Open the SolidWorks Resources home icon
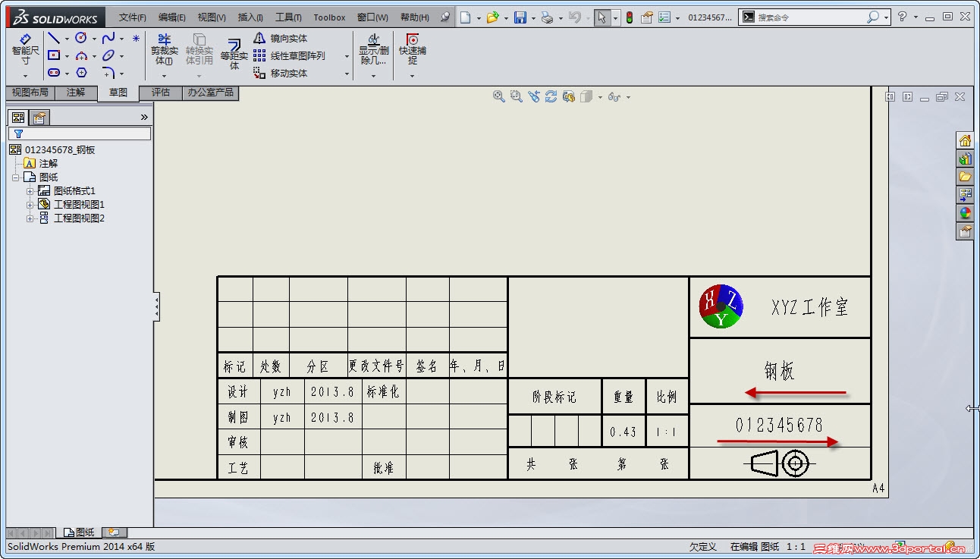This screenshot has width=980, height=559. click(x=965, y=140)
